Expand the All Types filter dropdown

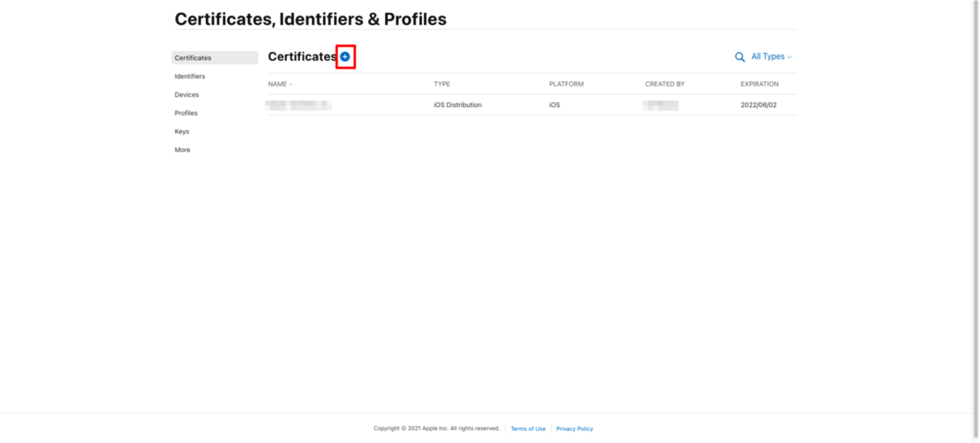tap(772, 56)
